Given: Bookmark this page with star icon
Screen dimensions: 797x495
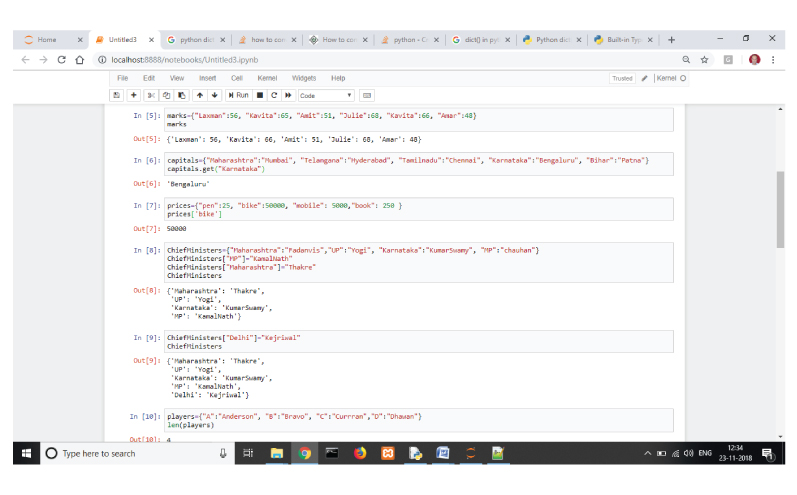Looking at the screenshot, I should [706, 60].
